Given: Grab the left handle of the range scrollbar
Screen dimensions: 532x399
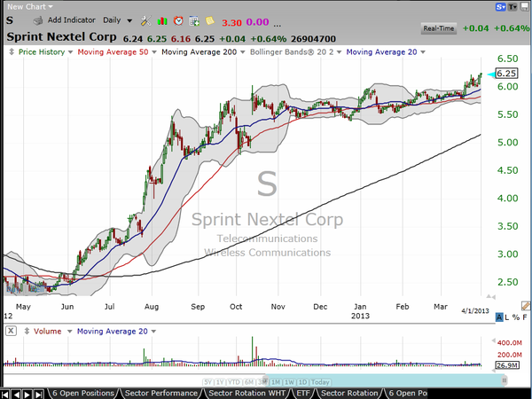Looking at the screenshot, I should (266, 379).
